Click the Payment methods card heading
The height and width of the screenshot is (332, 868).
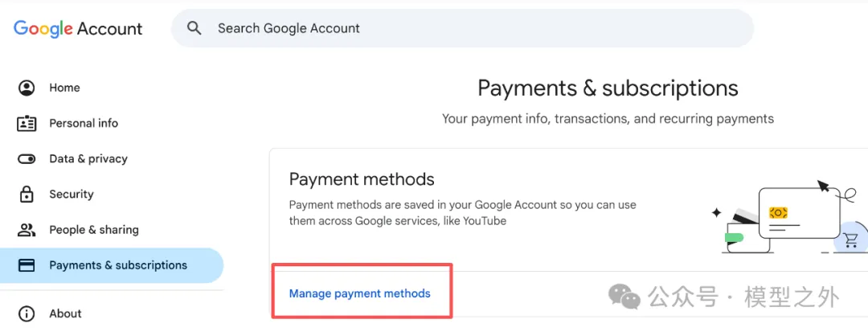[362, 179]
